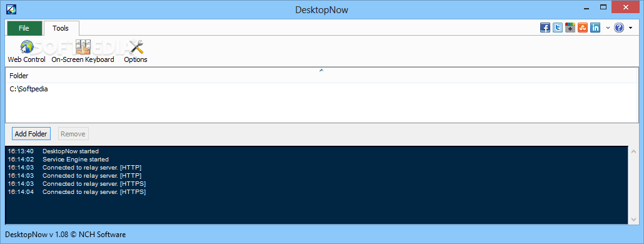This screenshot has width=644, height=244.
Task: Click the Add Folder button
Action: pos(31,133)
